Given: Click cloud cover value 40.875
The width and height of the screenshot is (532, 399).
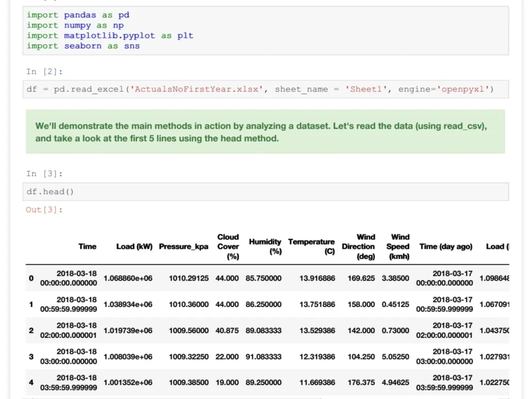Looking at the screenshot, I should pyautogui.click(x=227, y=330).
